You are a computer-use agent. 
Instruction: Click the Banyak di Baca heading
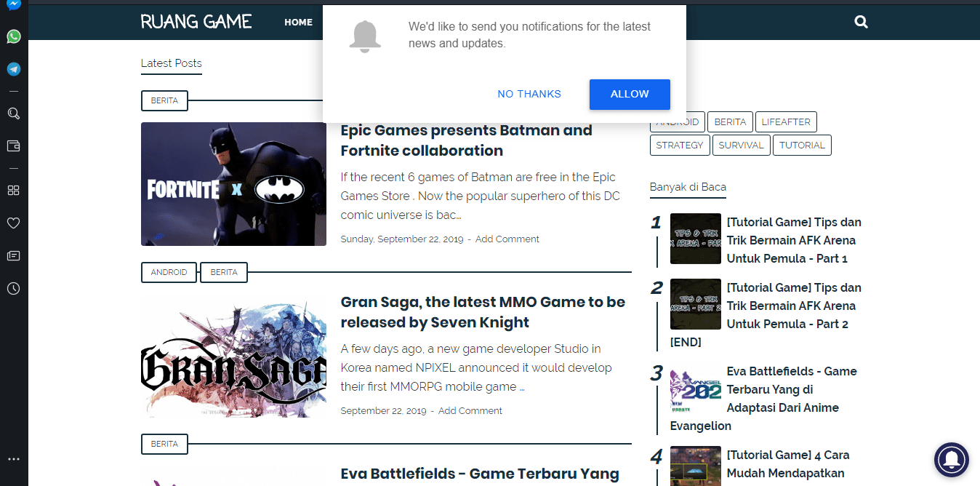[x=688, y=187]
